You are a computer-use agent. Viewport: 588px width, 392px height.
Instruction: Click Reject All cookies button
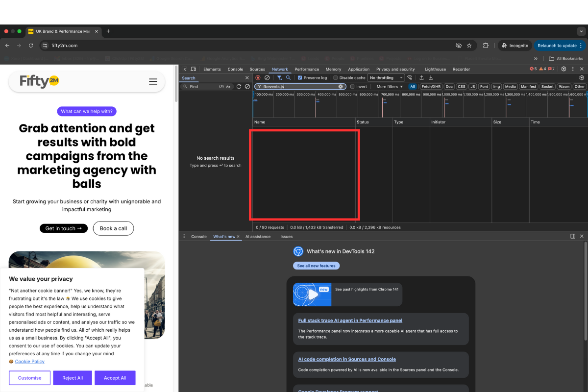[73, 378]
